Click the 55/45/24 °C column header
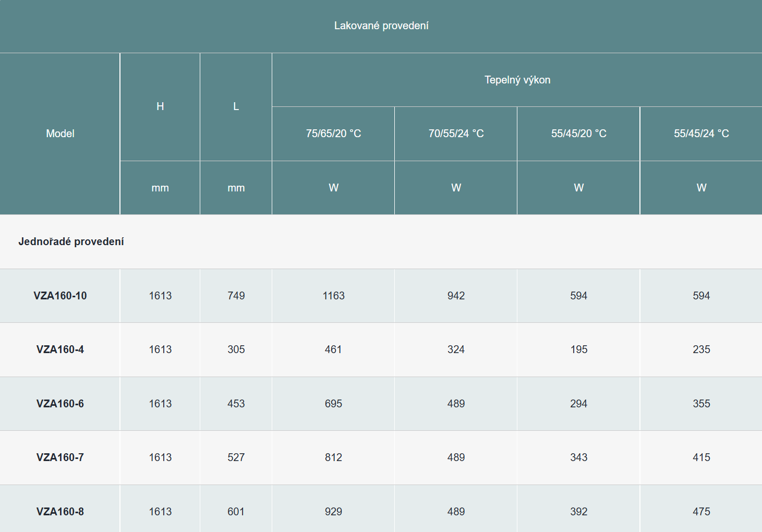The width and height of the screenshot is (762, 532). (x=701, y=134)
